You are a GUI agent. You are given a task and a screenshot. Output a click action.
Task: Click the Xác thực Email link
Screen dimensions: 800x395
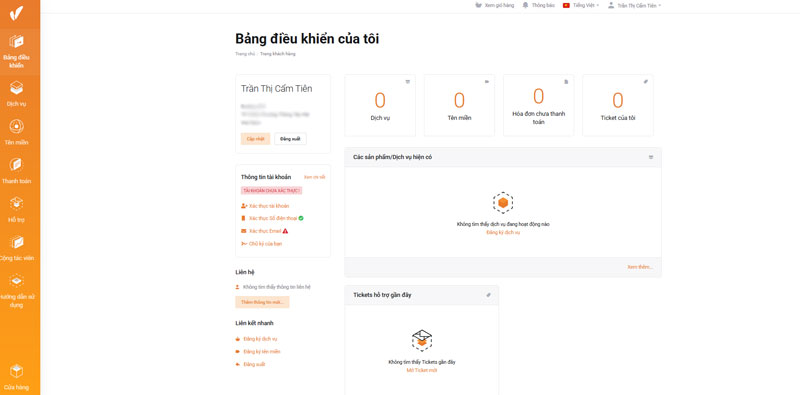264,231
